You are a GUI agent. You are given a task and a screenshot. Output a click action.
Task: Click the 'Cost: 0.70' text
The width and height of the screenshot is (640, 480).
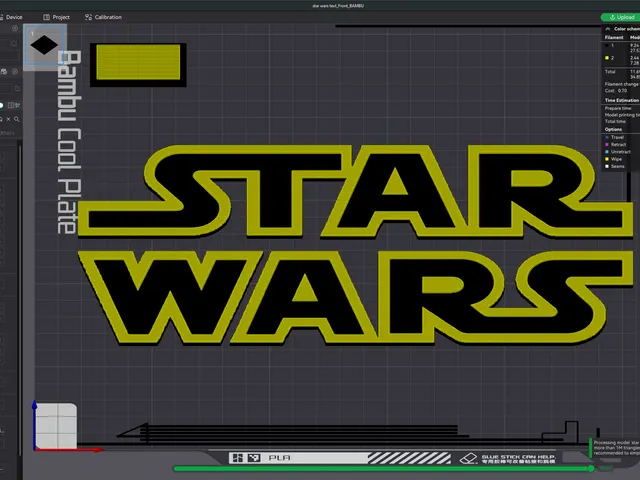coord(616,91)
